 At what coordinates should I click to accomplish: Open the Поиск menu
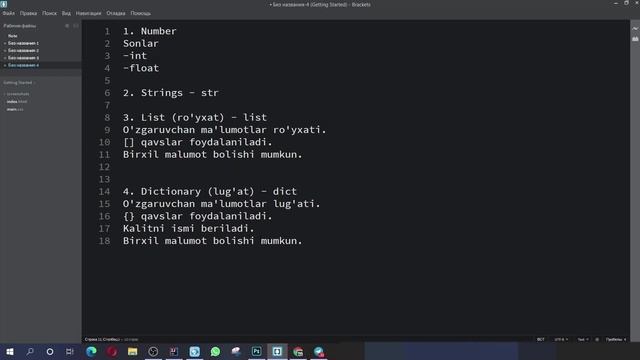49,13
